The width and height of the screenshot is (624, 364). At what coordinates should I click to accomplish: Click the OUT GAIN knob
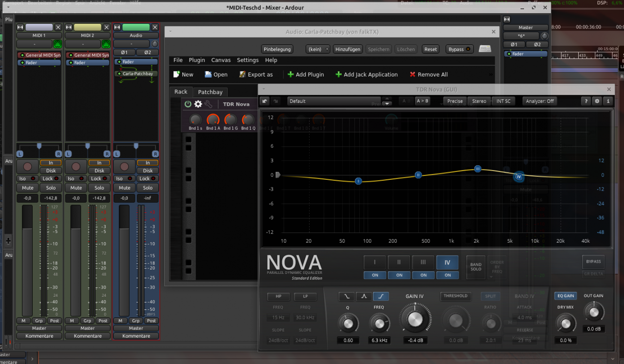tap(593, 311)
